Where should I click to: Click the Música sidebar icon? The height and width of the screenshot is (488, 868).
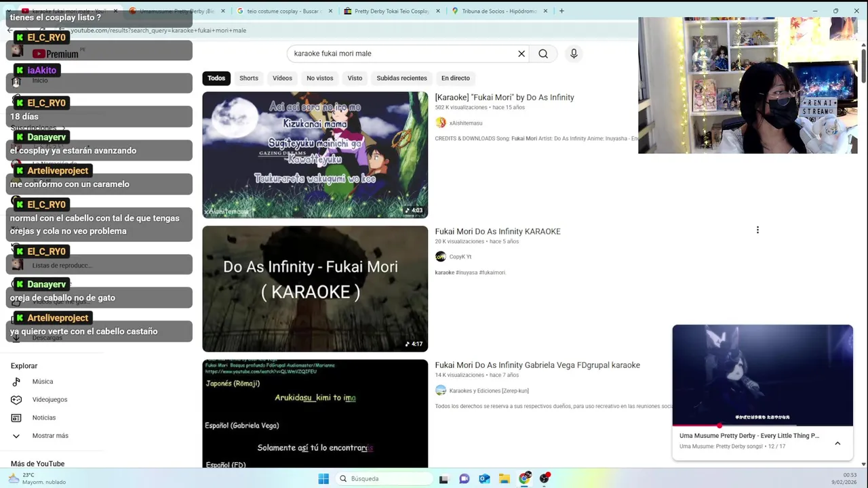coord(16,382)
